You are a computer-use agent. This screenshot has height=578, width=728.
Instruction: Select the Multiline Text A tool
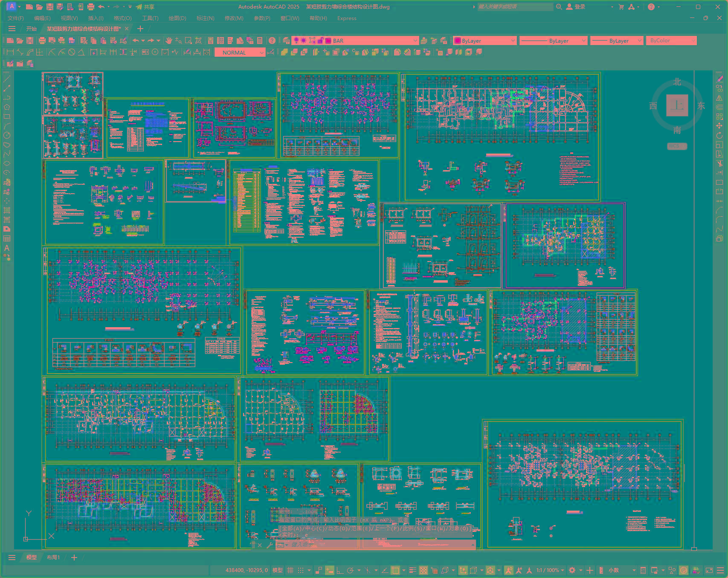click(7, 248)
